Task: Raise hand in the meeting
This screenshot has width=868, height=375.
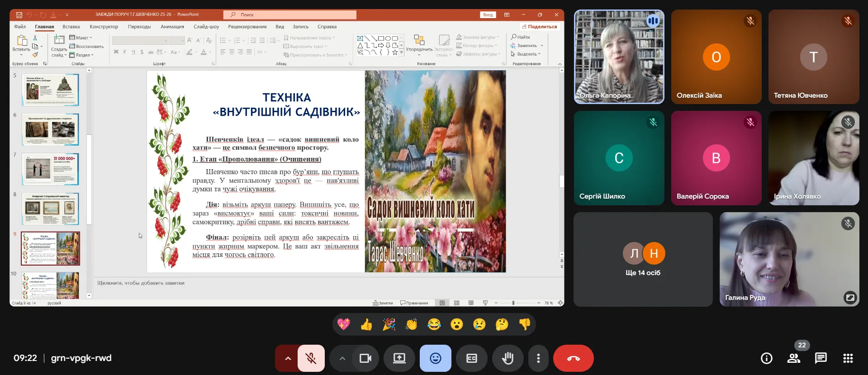Action: pos(508,358)
